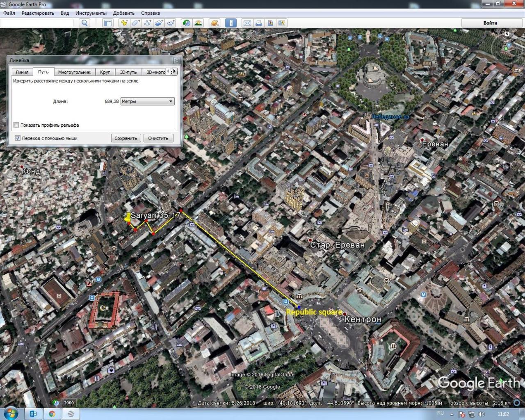Show historical imagery clock icon

coord(187,23)
